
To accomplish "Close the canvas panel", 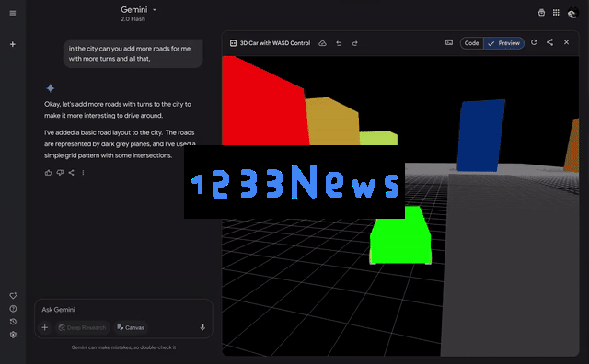I will click(567, 42).
